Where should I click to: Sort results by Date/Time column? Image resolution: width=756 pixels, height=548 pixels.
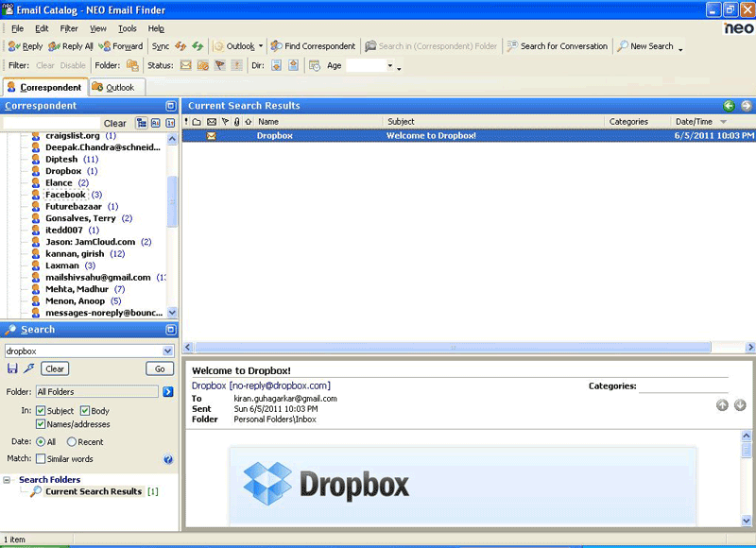pos(700,122)
